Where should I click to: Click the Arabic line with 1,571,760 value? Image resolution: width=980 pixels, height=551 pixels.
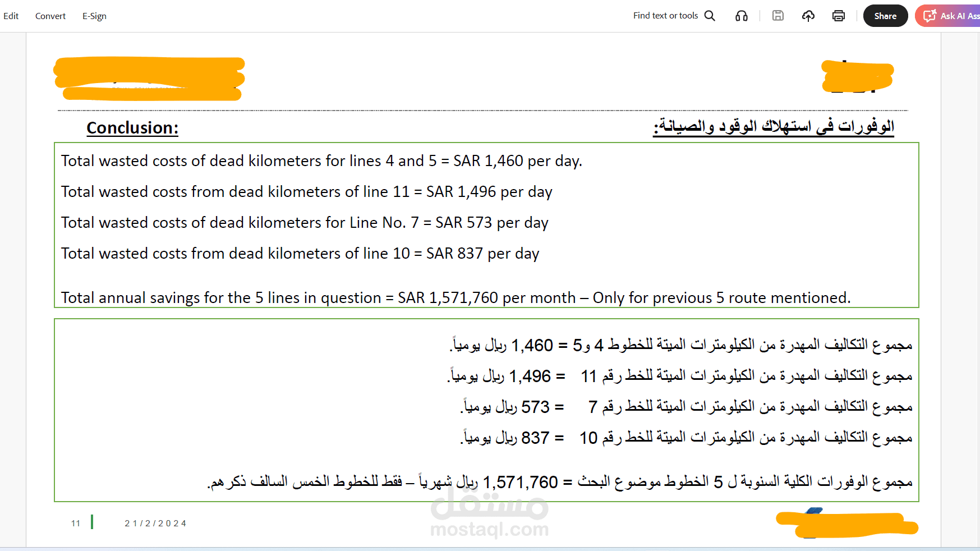[x=560, y=481]
